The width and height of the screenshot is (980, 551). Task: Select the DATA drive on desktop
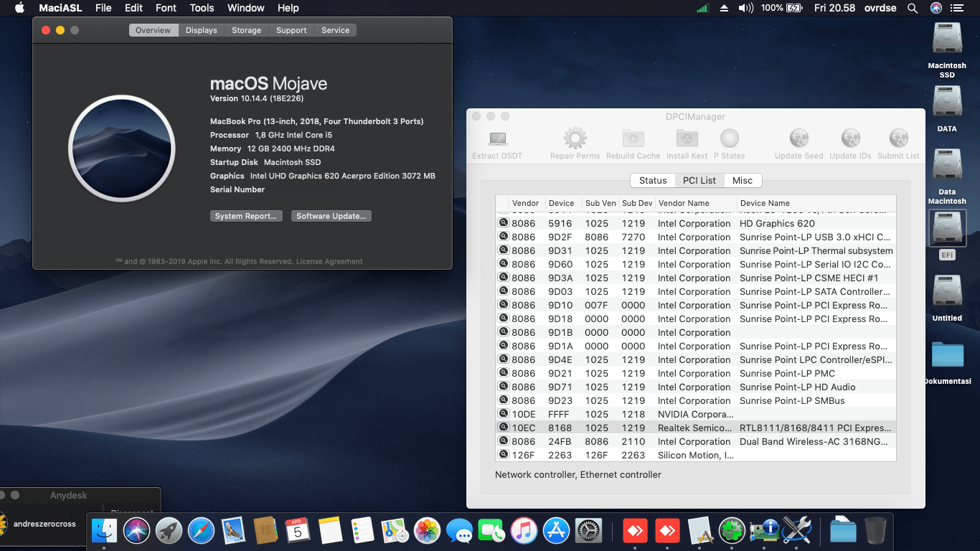(947, 109)
